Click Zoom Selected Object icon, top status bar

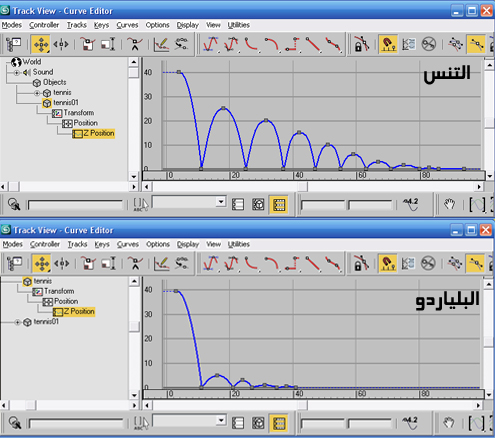coord(14,204)
